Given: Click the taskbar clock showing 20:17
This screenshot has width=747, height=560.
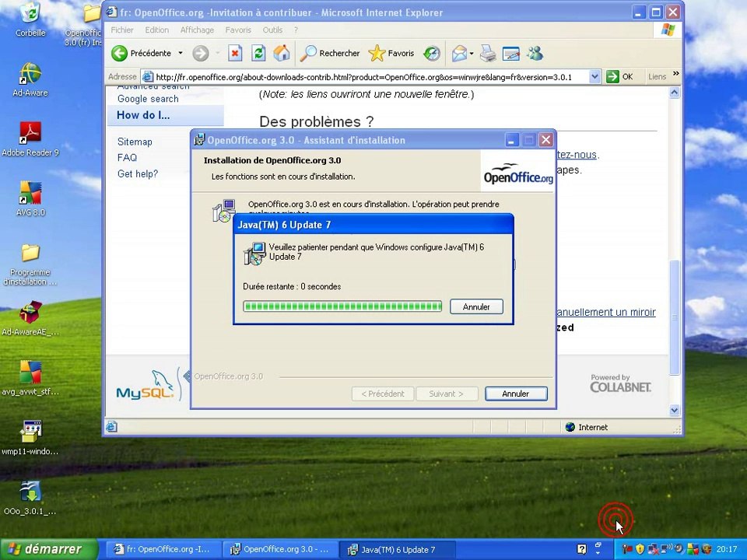Looking at the screenshot, I should [x=727, y=549].
